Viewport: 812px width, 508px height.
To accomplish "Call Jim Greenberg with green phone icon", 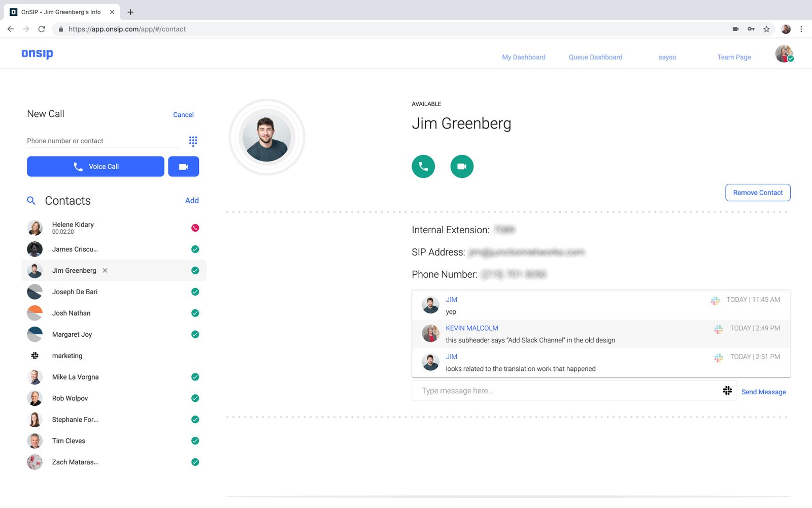I will [x=423, y=166].
